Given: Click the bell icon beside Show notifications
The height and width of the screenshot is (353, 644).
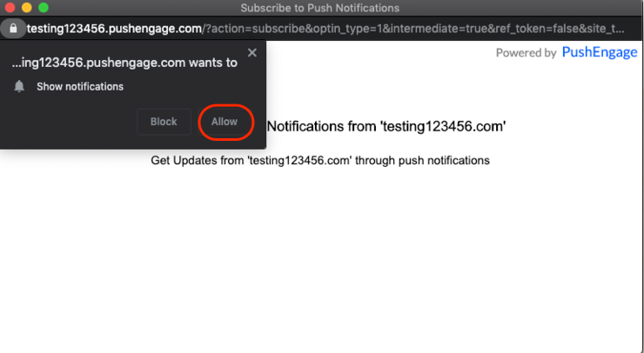Looking at the screenshot, I should (19, 86).
